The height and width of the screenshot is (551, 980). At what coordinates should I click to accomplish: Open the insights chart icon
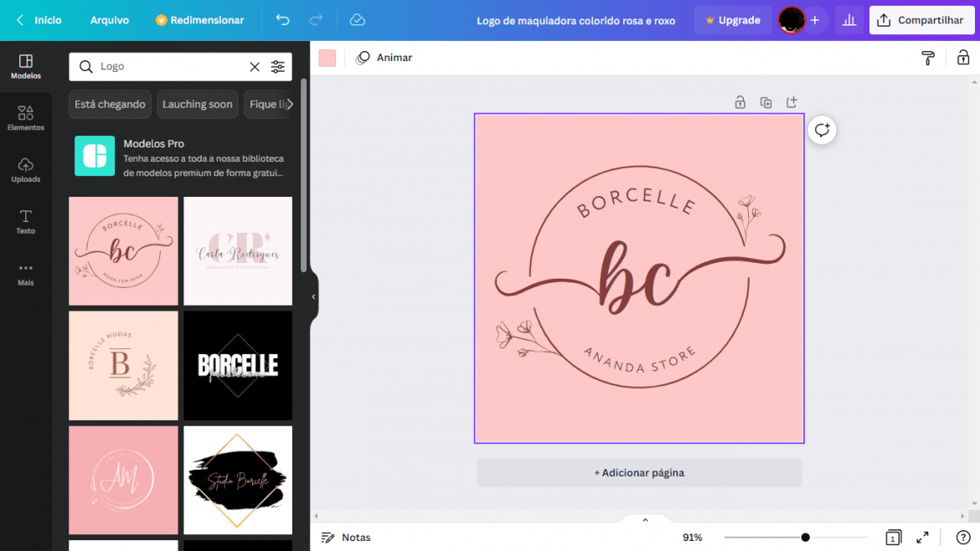click(848, 20)
